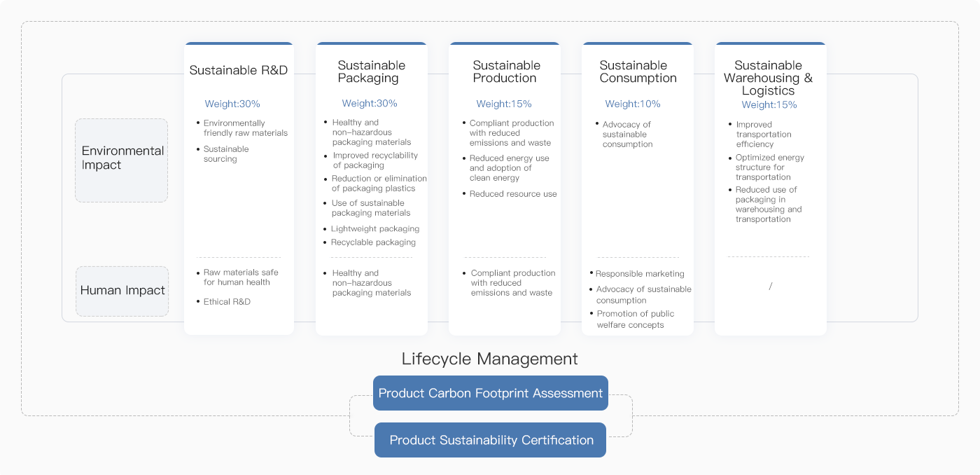Open the Sustainable R&D column header
The width and height of the screenshot is (980, 475).
coord(238,70)
